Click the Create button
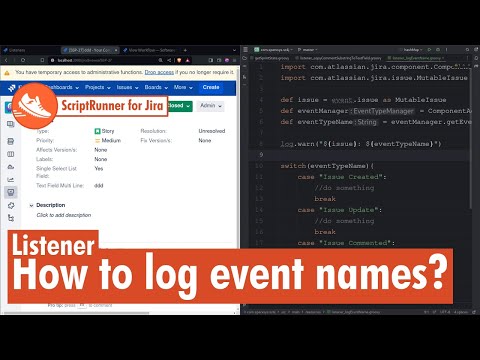 pyautogui.click(x=211, y=87)
